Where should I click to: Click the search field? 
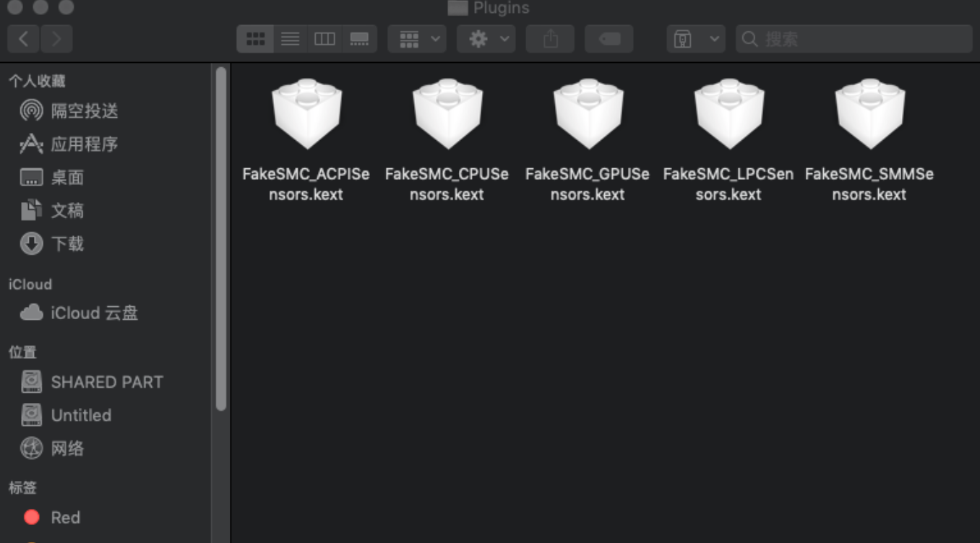(x=854, y=39)
